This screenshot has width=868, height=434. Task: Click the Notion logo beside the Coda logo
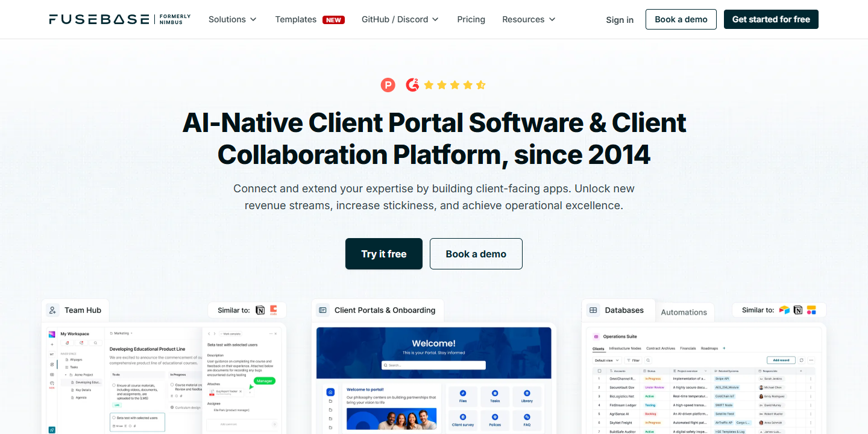(260, 310)
